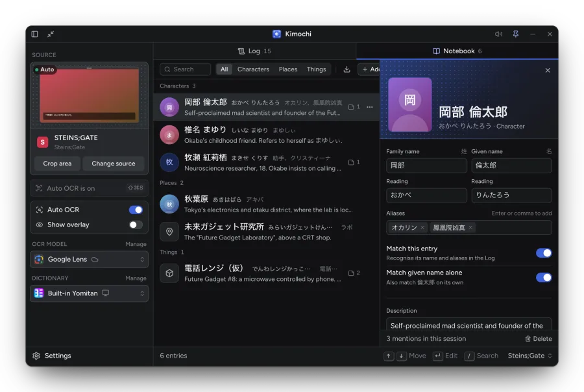The height and width of the screenshot is (392, 584).
Task: Click the 岡 purple avatar in list
Action: (169, 107)
